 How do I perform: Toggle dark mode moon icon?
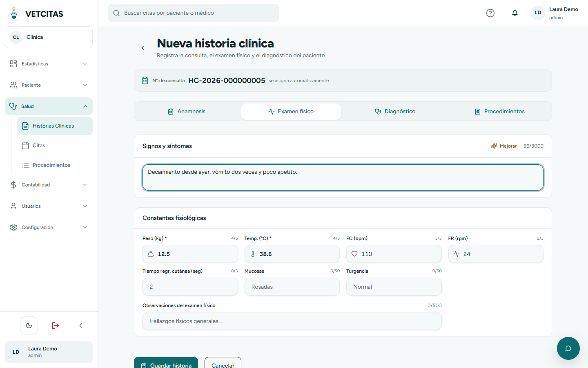click(x=29, y=325)
